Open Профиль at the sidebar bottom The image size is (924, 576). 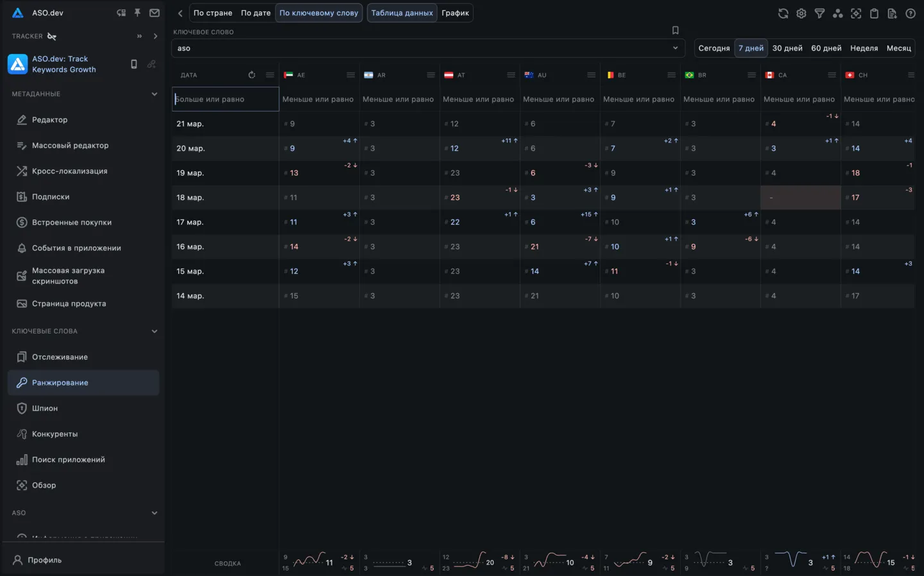(44, 560)
